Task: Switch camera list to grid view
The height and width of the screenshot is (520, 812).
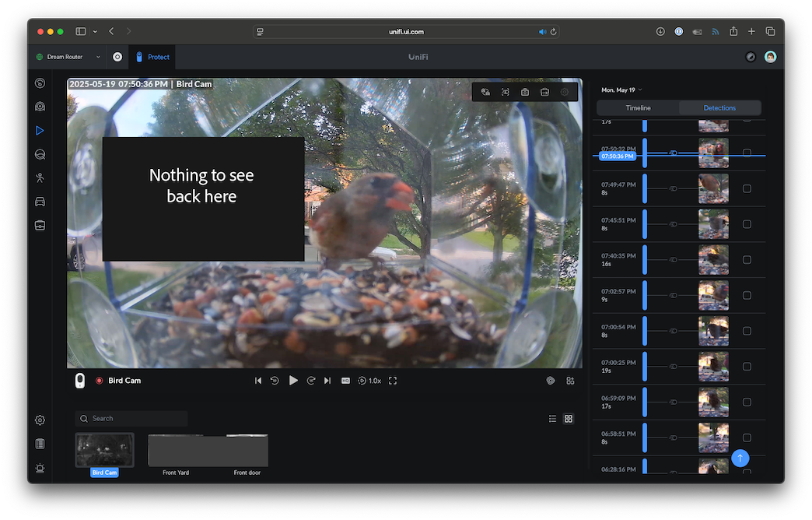Action: point(569,419)
